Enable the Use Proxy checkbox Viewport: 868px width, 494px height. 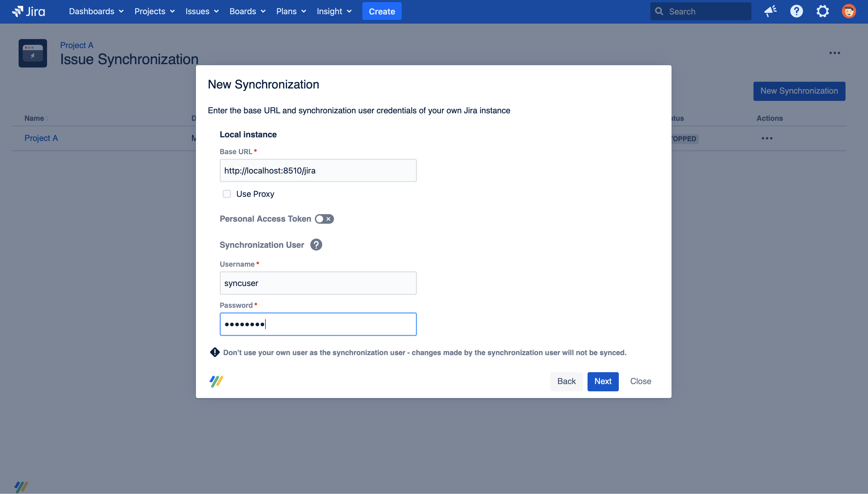pyautogui.click(x=227, y=194)
